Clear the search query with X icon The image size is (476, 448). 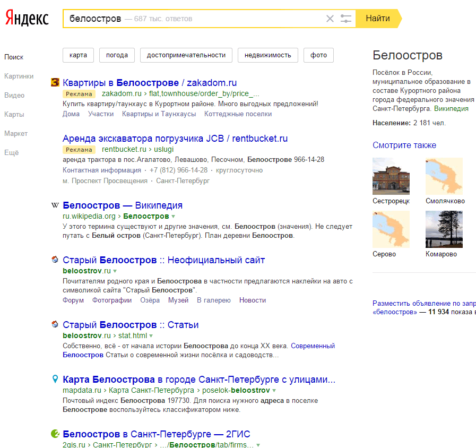[330, 19]
